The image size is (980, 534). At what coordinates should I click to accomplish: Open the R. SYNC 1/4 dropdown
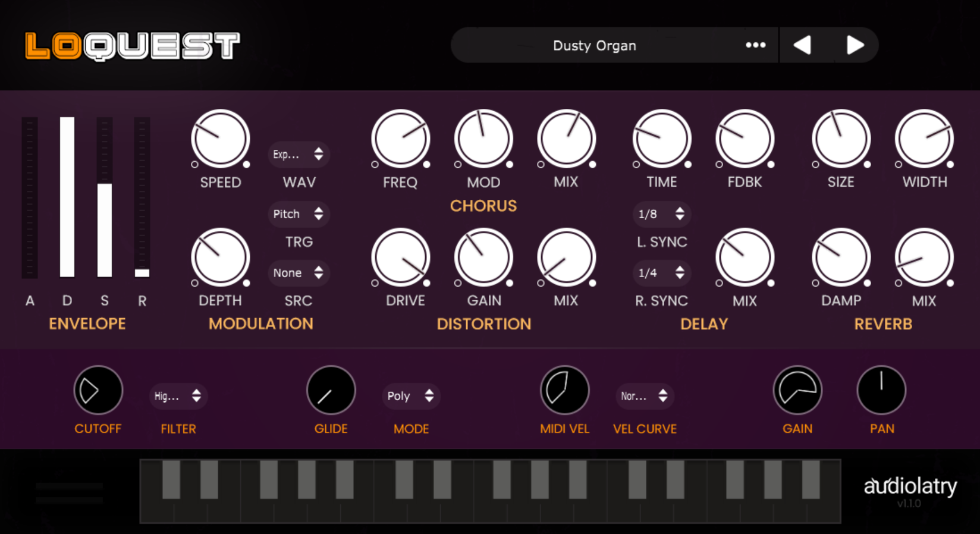[x=662, y=273]
